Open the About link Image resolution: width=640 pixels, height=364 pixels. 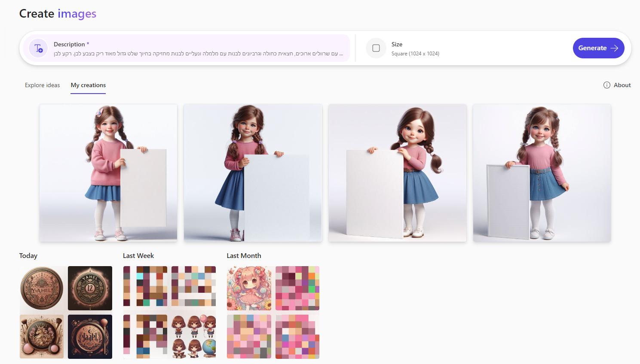(x=622, y=85)
